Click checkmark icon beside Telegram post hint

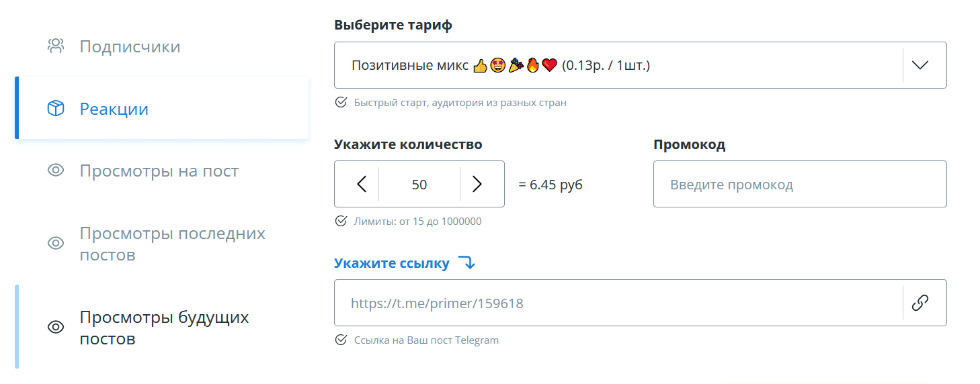341,340
